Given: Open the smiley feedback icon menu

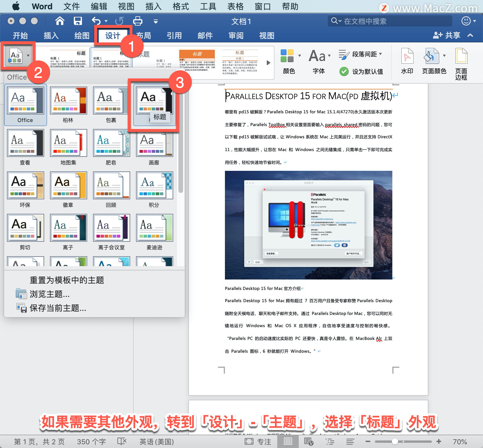Looking at the screenshot, I should [468, 21].
